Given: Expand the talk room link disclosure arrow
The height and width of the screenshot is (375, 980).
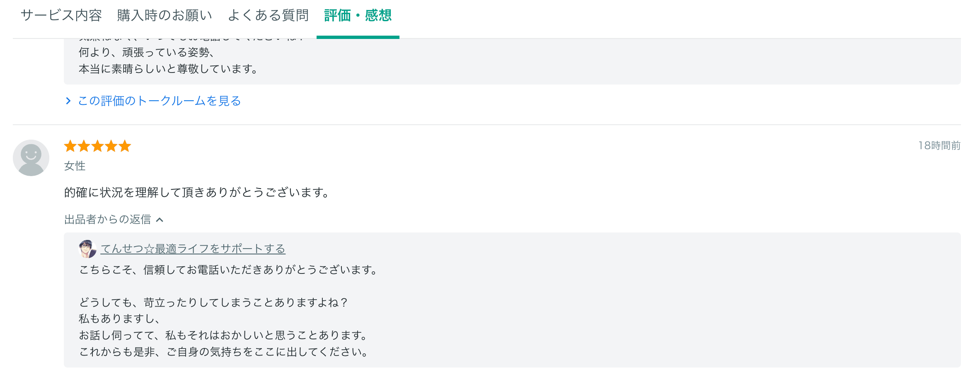Looking at the screenshot, I should (x=68, y=101).
